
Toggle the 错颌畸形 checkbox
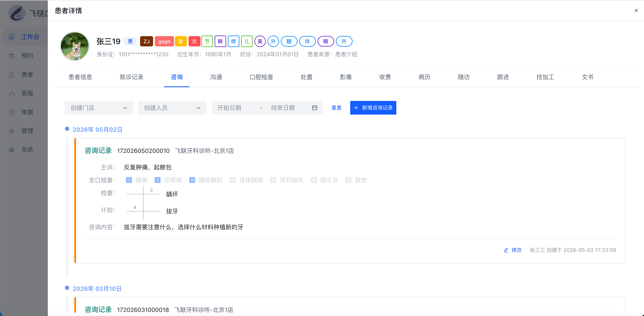pyautogui.click(x=192, y=180)
